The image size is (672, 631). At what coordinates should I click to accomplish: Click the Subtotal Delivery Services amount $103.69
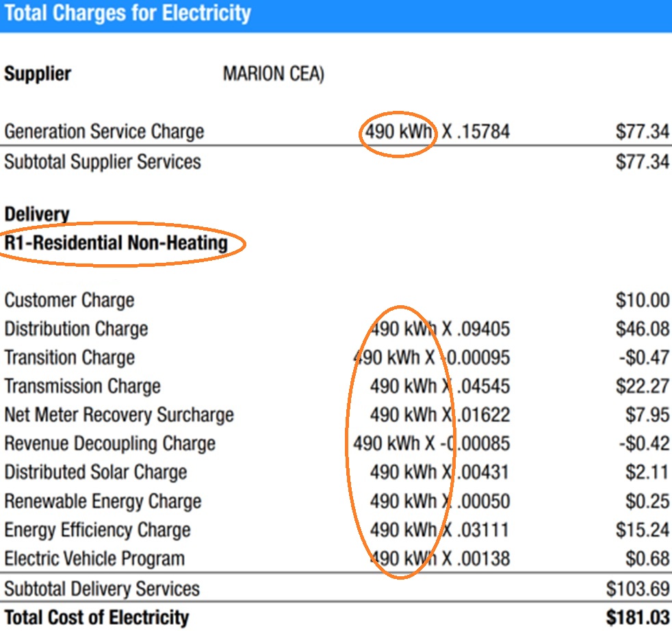(x=637, y=589)
